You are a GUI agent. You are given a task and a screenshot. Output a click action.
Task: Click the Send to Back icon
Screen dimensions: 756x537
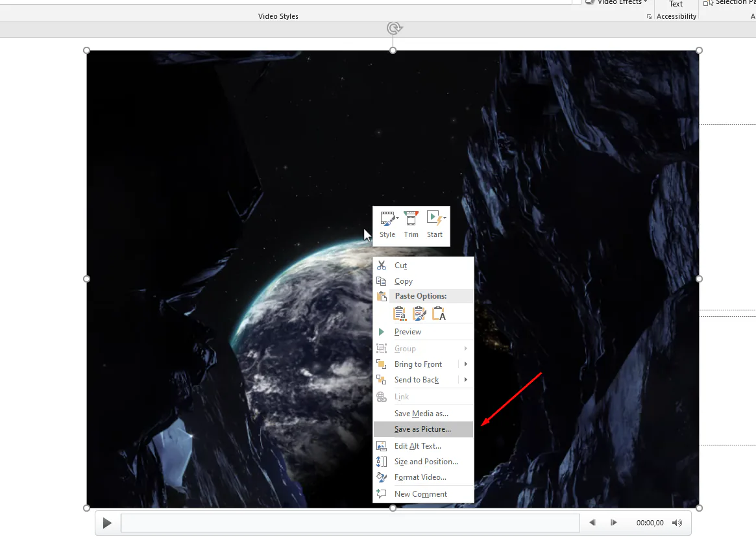click(x=382, y=379)
